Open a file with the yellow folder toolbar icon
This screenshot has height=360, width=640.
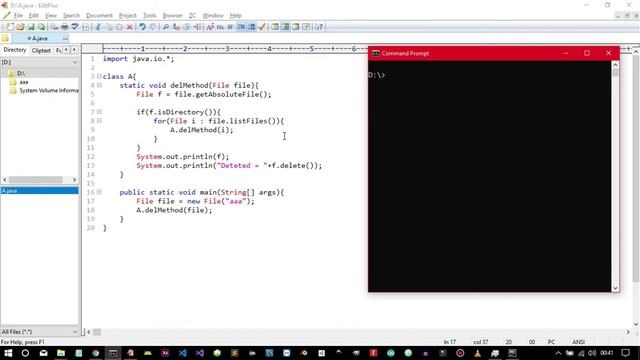coord(20,27)
